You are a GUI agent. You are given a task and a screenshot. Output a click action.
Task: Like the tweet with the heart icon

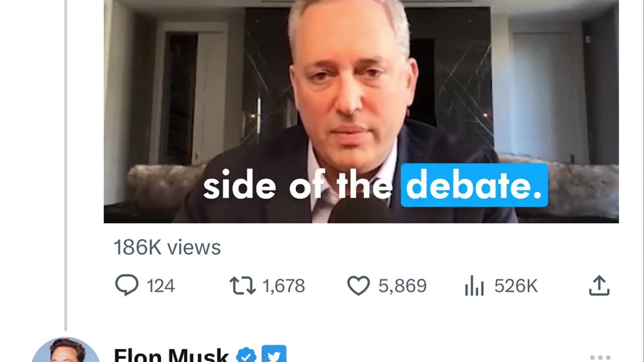359,286
